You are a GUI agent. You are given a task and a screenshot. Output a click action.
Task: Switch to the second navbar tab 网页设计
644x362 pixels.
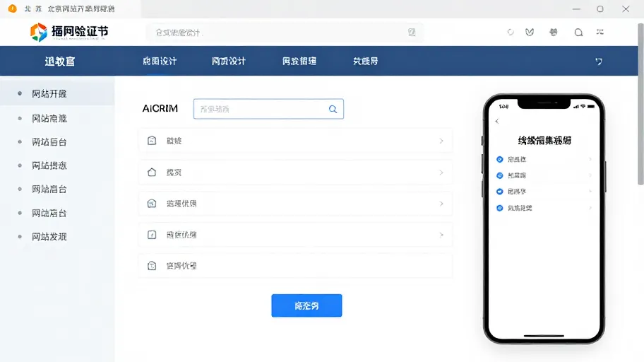(x=229, y=62)
